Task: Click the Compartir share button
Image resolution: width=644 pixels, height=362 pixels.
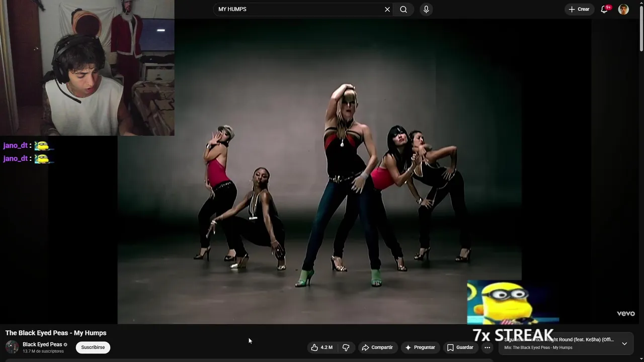Action: 377,347
